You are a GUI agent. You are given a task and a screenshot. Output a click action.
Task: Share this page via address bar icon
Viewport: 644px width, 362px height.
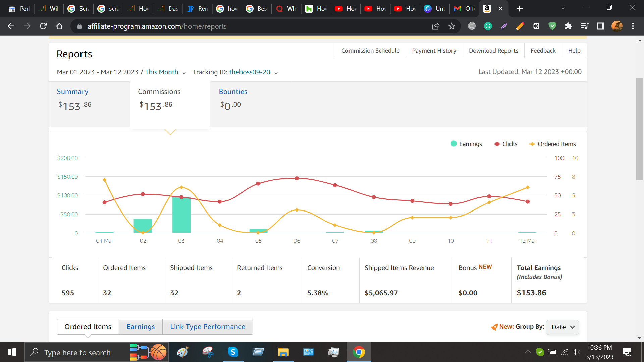(x=436, y=26)
